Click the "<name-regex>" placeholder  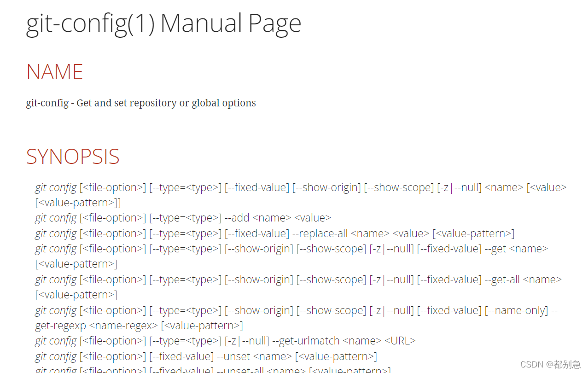point(123,326)
